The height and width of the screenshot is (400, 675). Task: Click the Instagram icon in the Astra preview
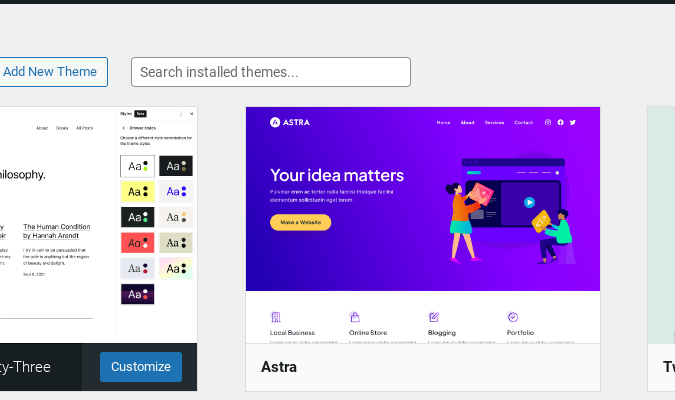(548, 122)
